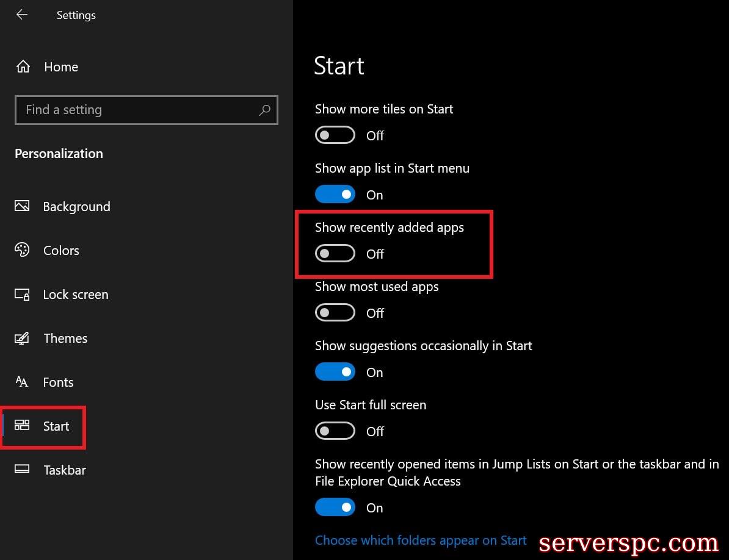Viewport: 729px width, 560px height.
Task: Click the Colors palette icon
Action: [x=22, y=250]
